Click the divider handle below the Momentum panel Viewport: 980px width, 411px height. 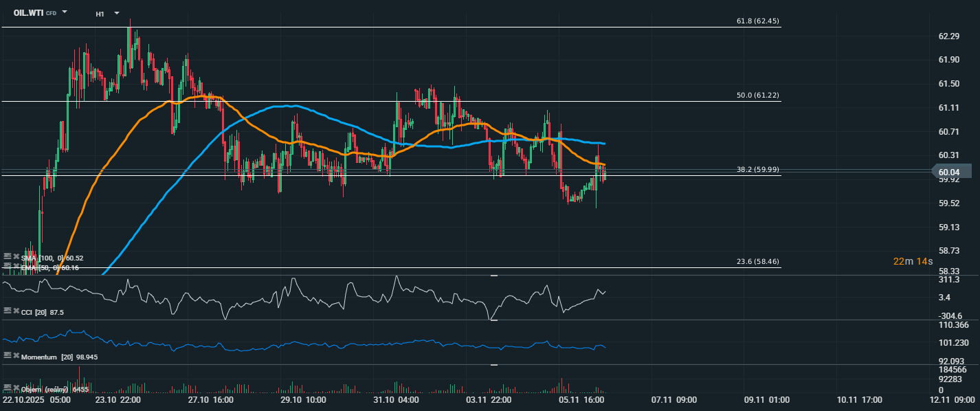pyautogui.click(x=493, y=365)
